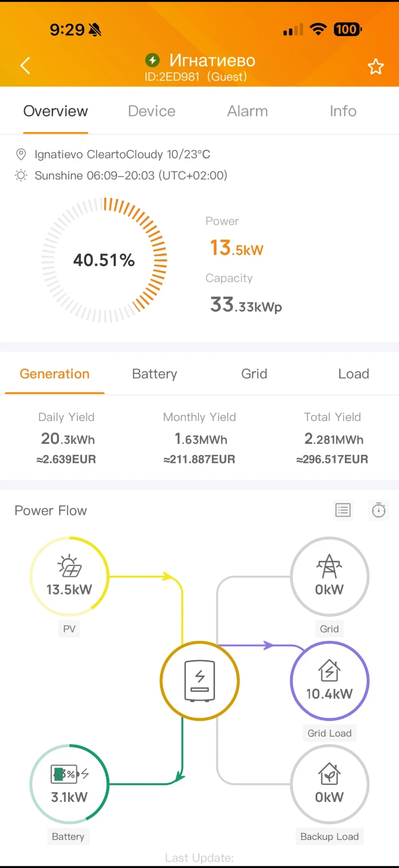
Task: Tap the location pin weather icon
Action: pos(21,154)
